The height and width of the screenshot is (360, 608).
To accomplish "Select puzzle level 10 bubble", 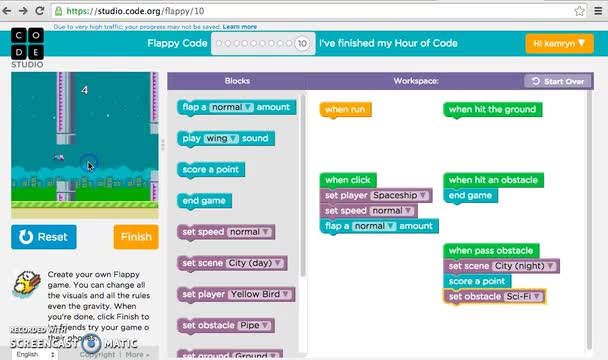I will [302, 43].
